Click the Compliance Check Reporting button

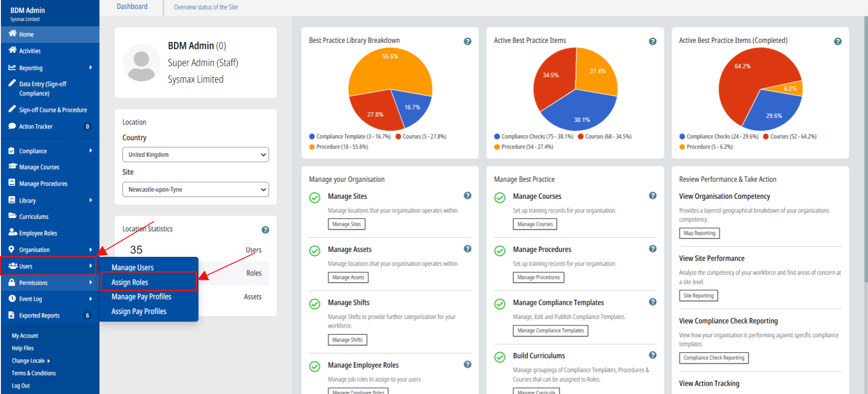[x=714, y=358]
